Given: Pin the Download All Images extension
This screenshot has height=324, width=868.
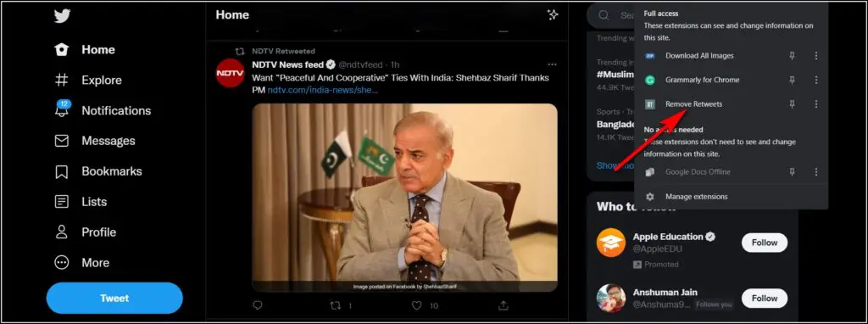Looking at the screenshot, I should tap(793, 55).
